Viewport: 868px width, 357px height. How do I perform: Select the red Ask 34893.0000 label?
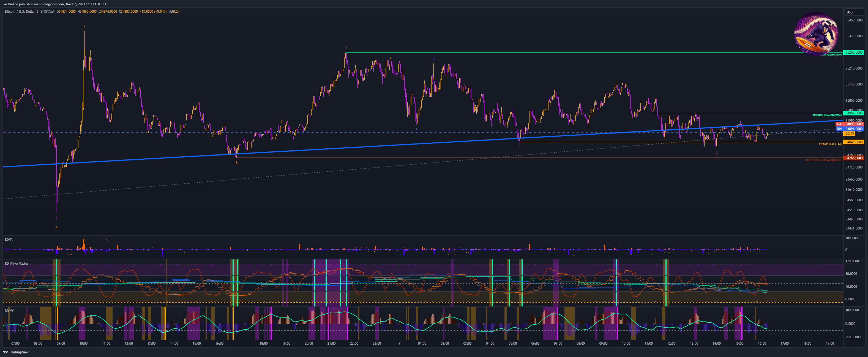(850, 124)
